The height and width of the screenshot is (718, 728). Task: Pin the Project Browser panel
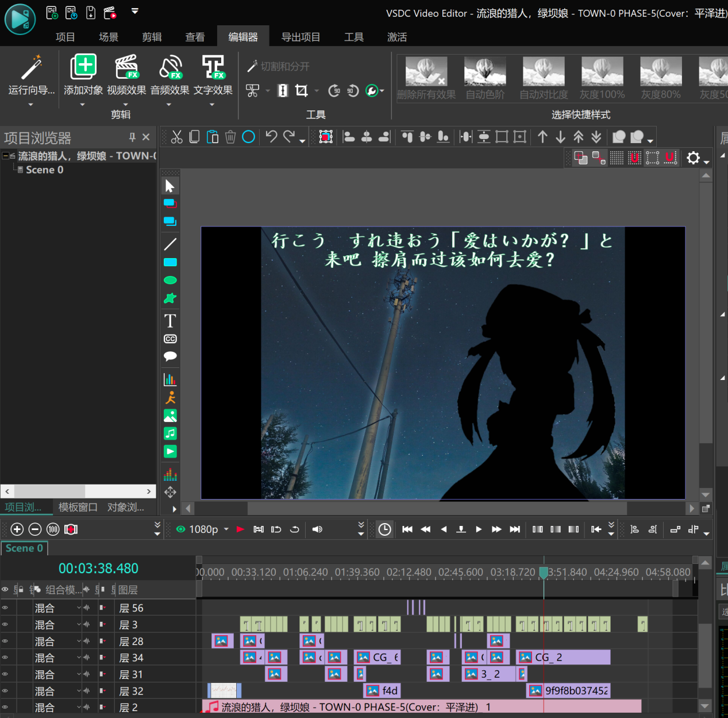(x=132, y=137)
